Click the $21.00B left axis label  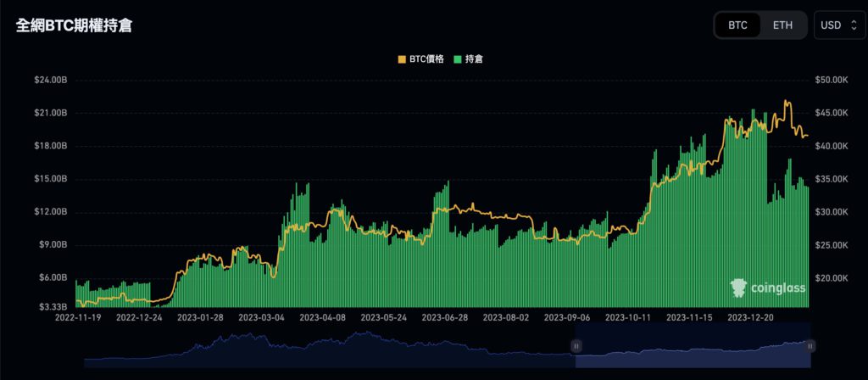pyautogui.click(x=49, y=113)
